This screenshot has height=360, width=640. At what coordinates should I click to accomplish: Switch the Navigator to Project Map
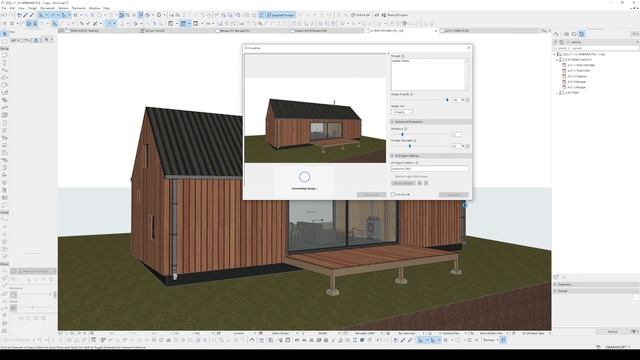[x=556, y=34]
